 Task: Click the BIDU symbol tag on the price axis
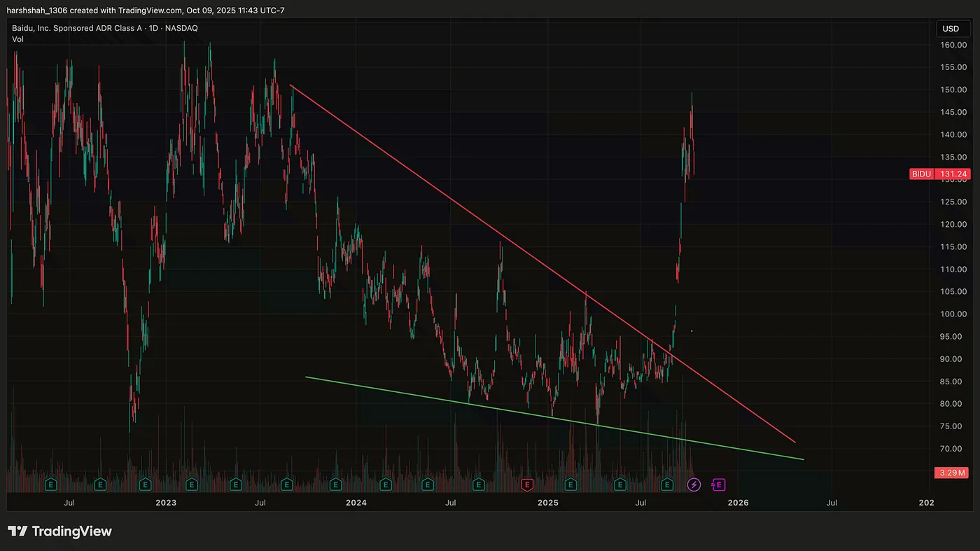click(921, 174)
